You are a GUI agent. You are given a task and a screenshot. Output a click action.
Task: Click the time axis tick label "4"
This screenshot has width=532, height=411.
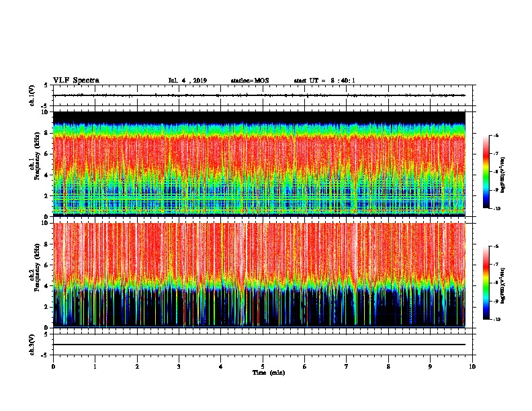click(x=221, y=366)
